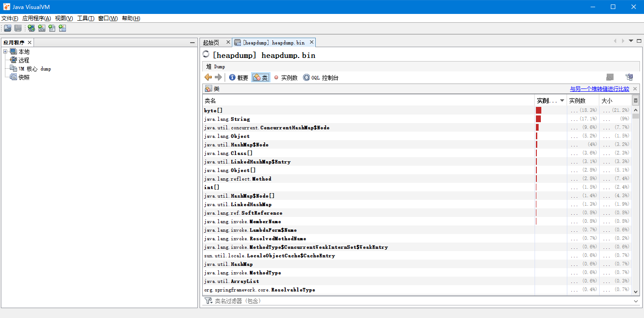
Task: Click the Add Remote Host toolbar icon
Action: [31, 28]
